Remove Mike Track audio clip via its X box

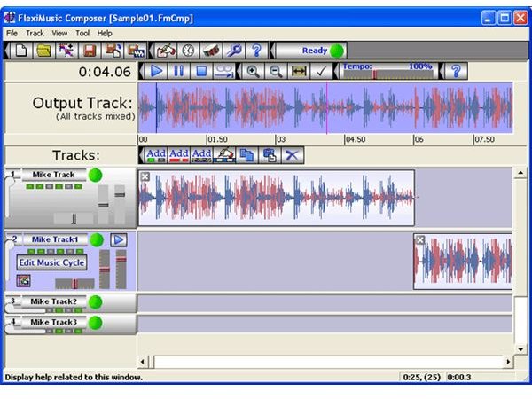pyautogui.click(x=145, y=176)
